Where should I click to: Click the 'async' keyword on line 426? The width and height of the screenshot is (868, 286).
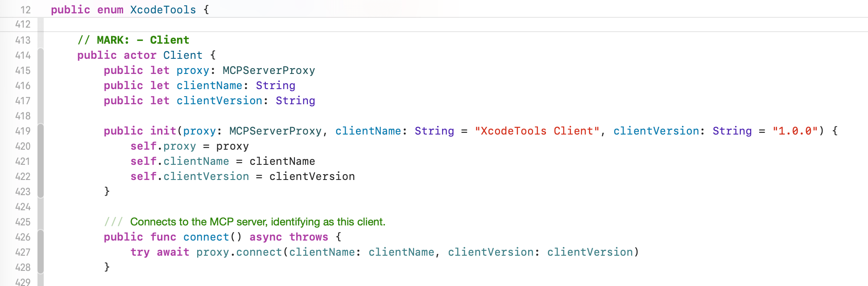tap(266, 237)
